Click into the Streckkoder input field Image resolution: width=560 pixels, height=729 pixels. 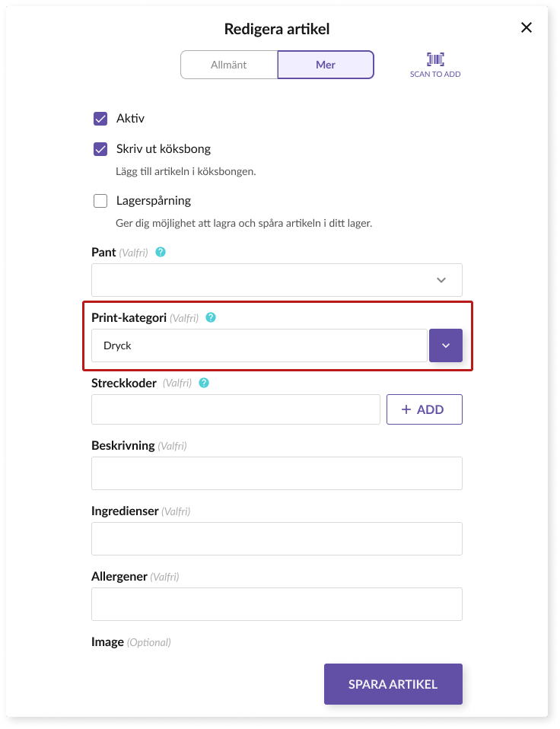click(236, 409)
